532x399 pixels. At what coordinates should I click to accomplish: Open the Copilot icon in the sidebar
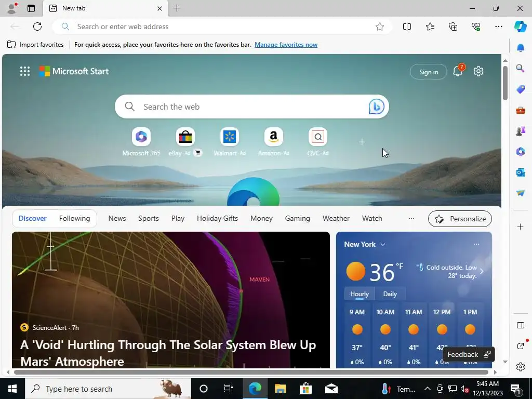(520, 26)
